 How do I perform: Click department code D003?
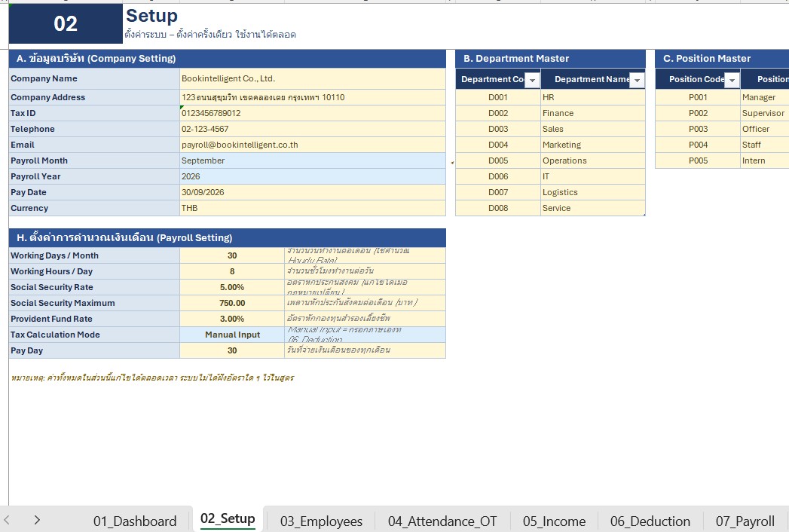point(497,129)
